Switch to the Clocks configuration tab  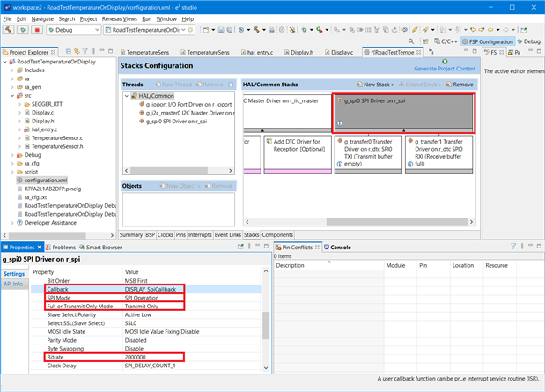click(166, 235)
